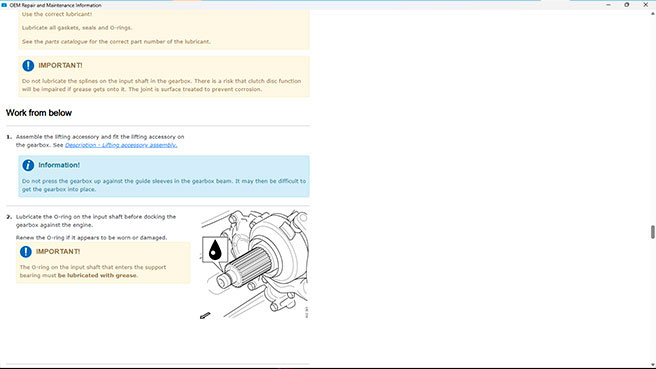Restore down the application window
This screenshot has width=656, height=369.
click(627, 5)
